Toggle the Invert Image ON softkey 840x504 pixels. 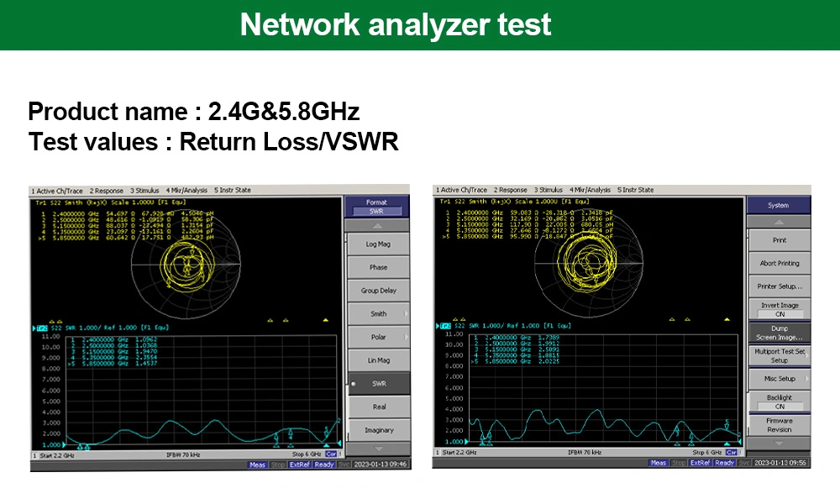pos(779,309)
